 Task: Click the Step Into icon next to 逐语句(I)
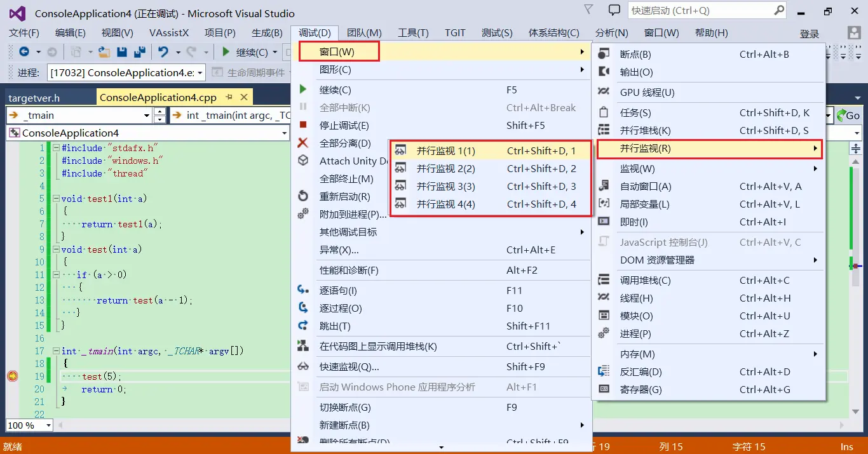303,290
